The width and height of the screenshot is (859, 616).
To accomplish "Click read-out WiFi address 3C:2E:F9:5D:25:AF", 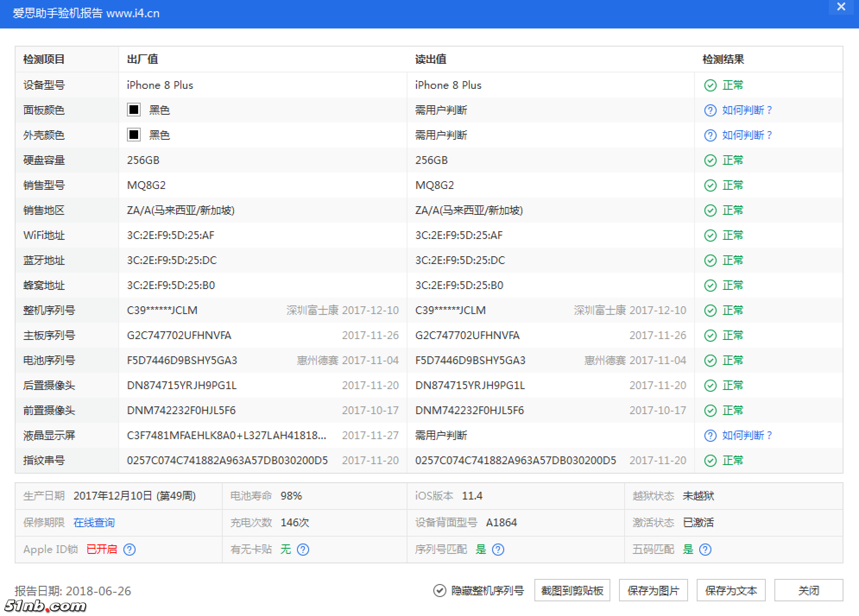I will click(459, 236).
